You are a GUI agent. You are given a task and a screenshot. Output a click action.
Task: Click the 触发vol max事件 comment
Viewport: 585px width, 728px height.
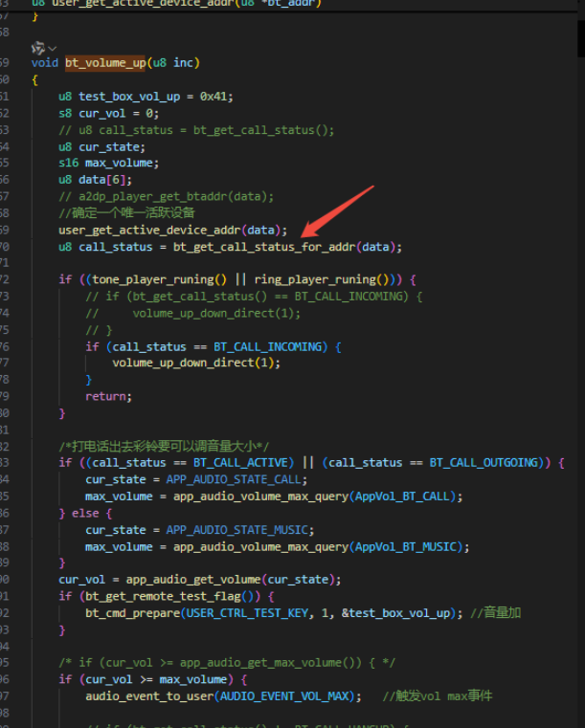point(438,696)
